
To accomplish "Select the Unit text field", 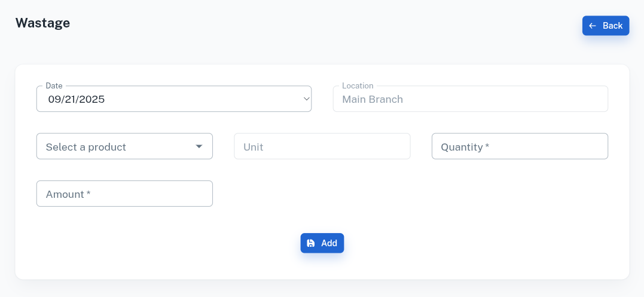I will pyautogui.click(x=322, y=146).
